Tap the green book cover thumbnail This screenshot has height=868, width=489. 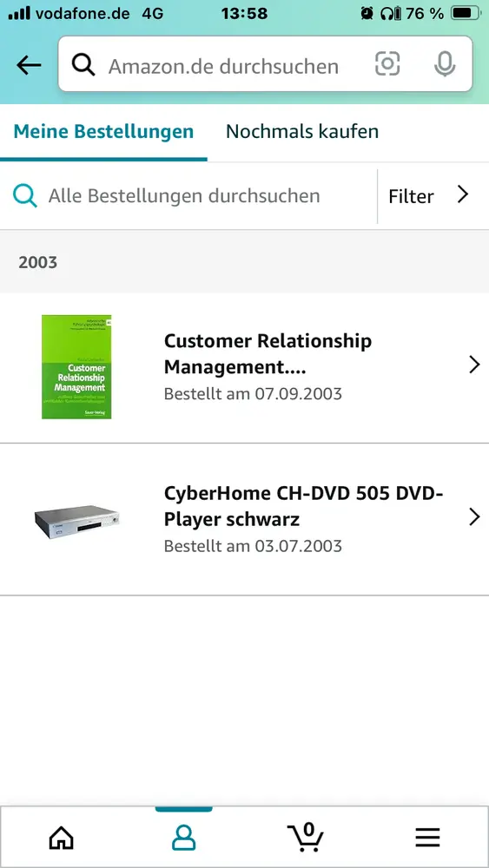(x=76, y=366)
